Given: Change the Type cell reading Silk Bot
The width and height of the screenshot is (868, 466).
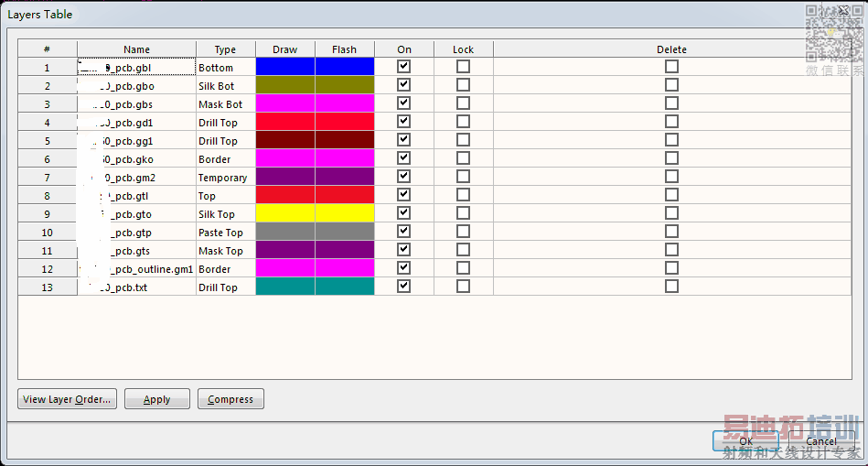Looking at the screenshot, I should [226, 86].
